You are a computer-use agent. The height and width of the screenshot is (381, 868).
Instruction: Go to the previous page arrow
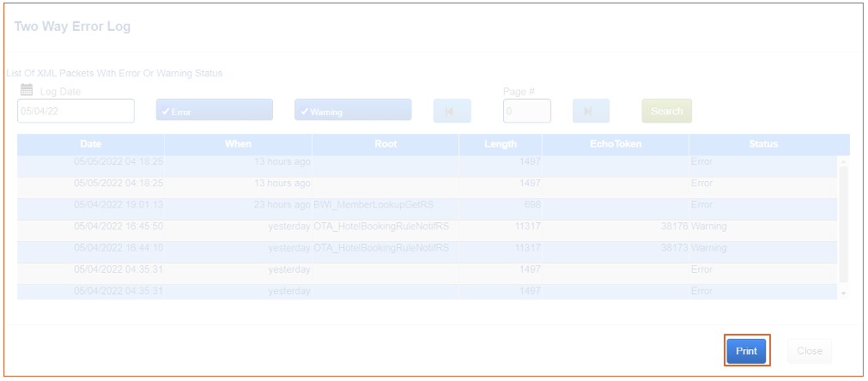coord(452,111)
